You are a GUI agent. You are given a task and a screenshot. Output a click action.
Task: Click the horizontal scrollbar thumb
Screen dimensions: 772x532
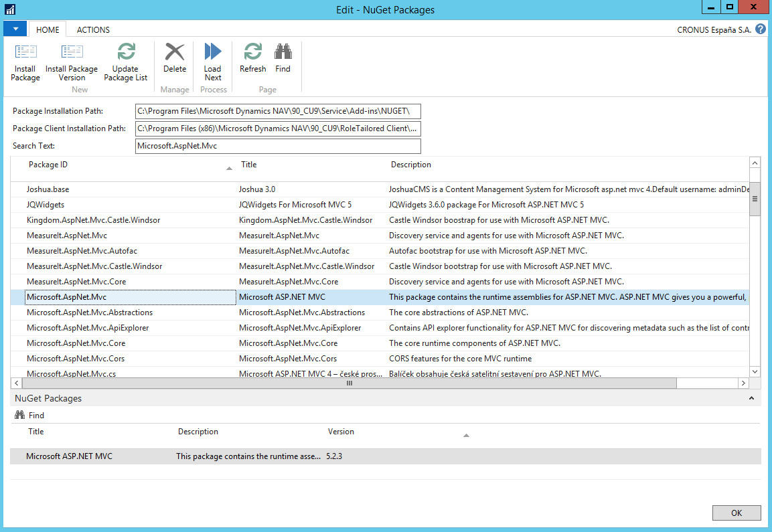[x=349, y=383]
